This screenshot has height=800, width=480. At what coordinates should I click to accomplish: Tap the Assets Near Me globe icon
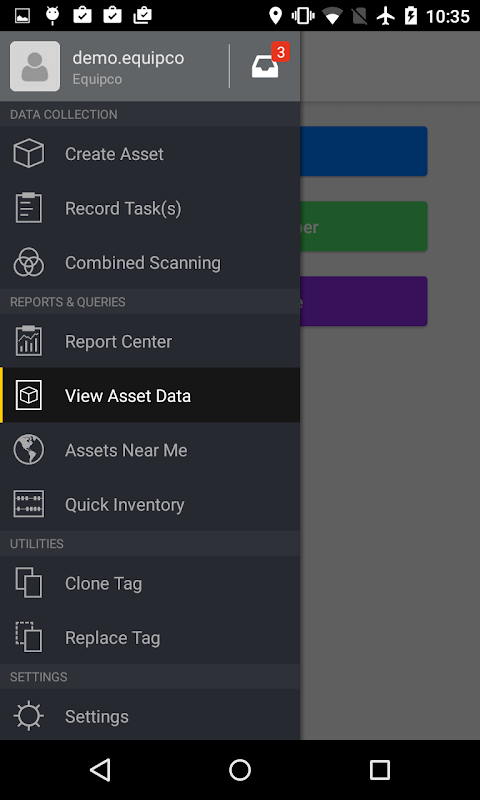tap(29, 450)
